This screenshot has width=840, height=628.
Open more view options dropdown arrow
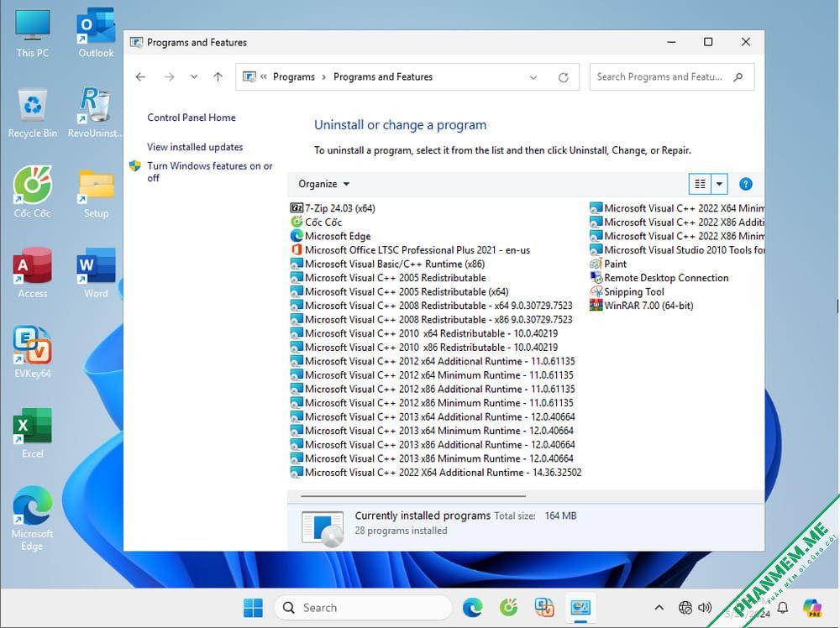720,184
